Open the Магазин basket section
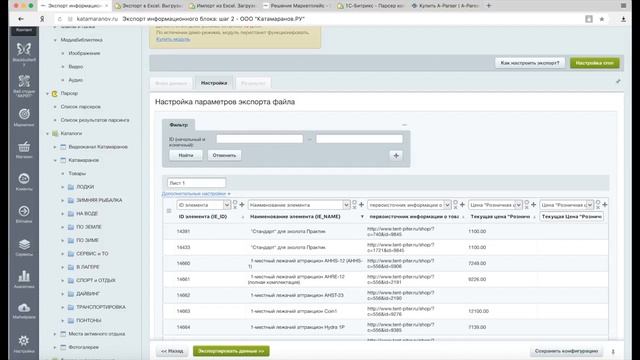 [24, 149]
